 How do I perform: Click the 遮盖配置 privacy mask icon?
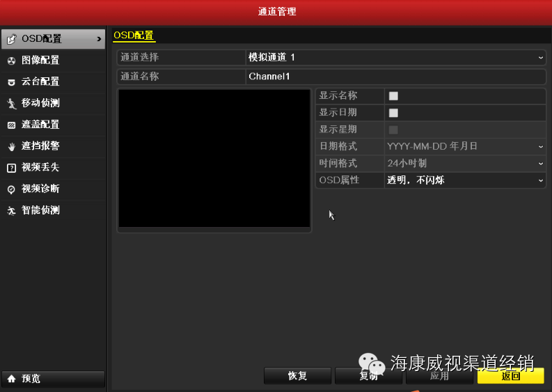click(11, 125)
